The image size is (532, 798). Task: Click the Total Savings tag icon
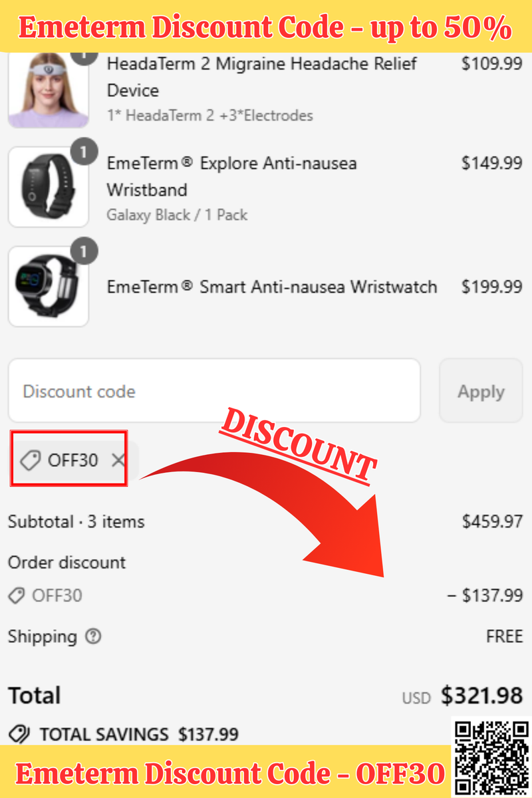tap(19, 734)
